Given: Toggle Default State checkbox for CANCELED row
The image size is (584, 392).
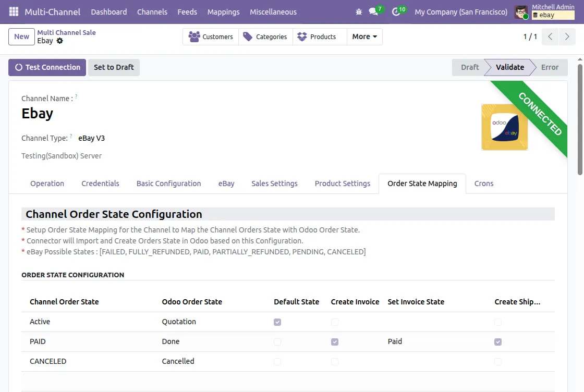Looking at the screenshot, I should 277,361.
